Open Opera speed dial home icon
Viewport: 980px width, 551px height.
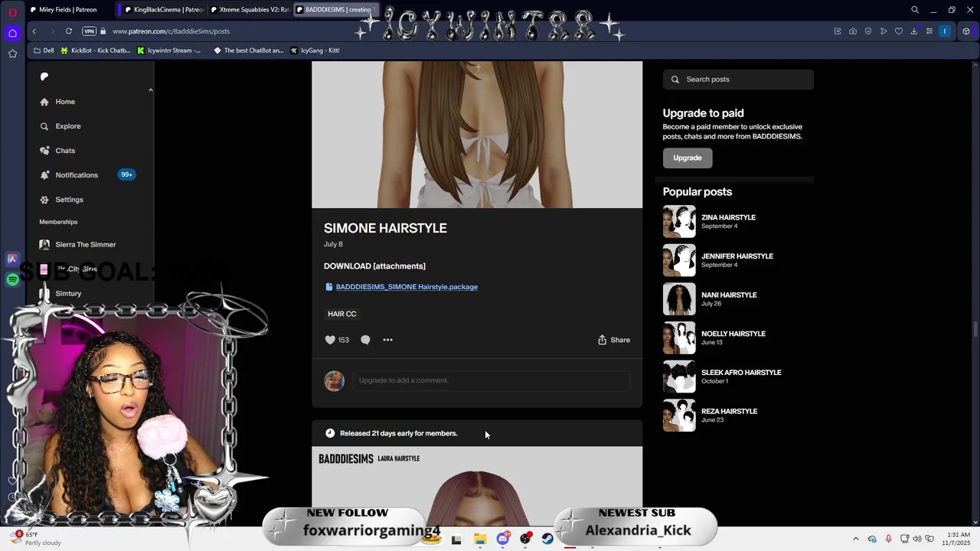(12, 33)
